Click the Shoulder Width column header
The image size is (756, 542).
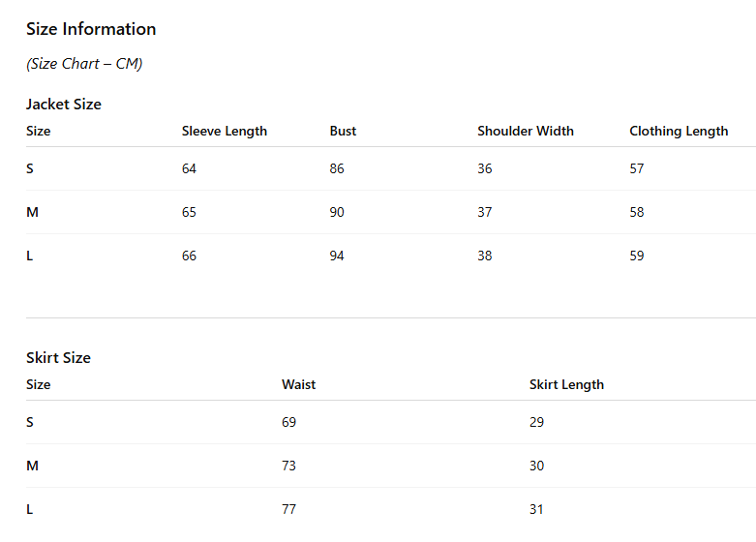526,132
